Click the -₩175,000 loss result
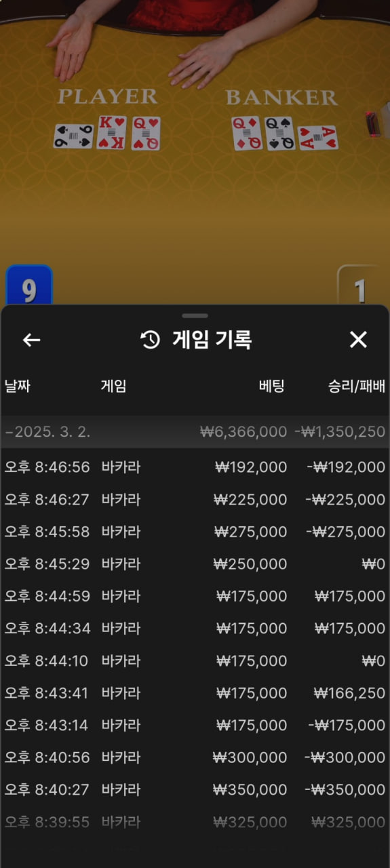 347,725
